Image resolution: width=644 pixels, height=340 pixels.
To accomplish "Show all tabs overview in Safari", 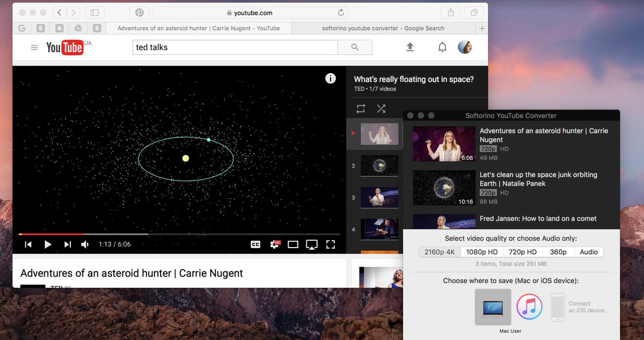I will (474, 12).
